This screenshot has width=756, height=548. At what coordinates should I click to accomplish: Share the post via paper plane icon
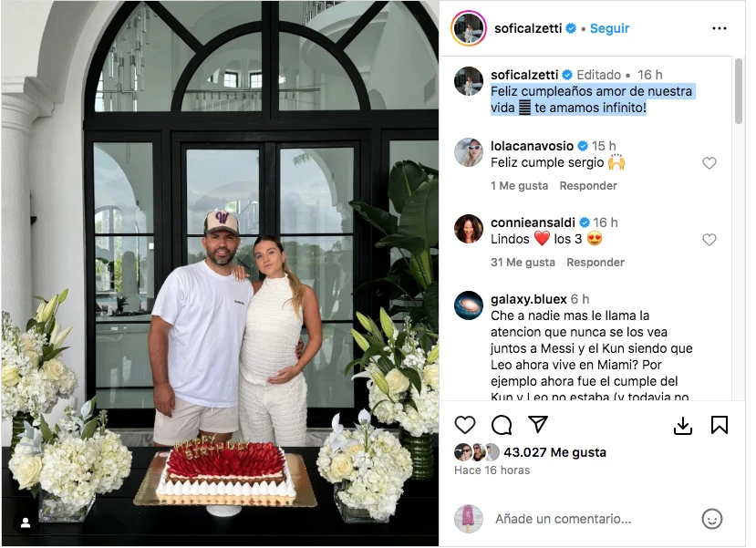point(537,424)
